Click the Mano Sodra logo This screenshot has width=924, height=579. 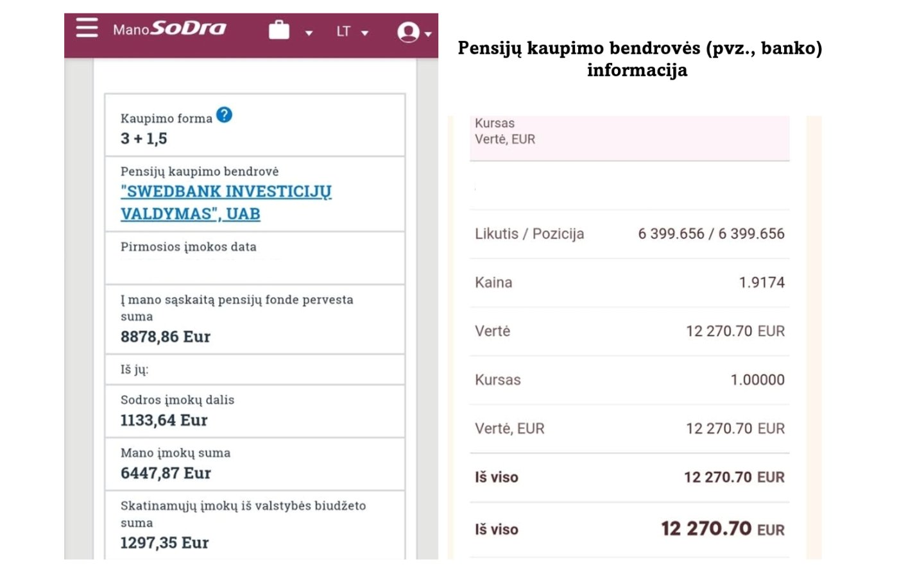coord(169,29)
